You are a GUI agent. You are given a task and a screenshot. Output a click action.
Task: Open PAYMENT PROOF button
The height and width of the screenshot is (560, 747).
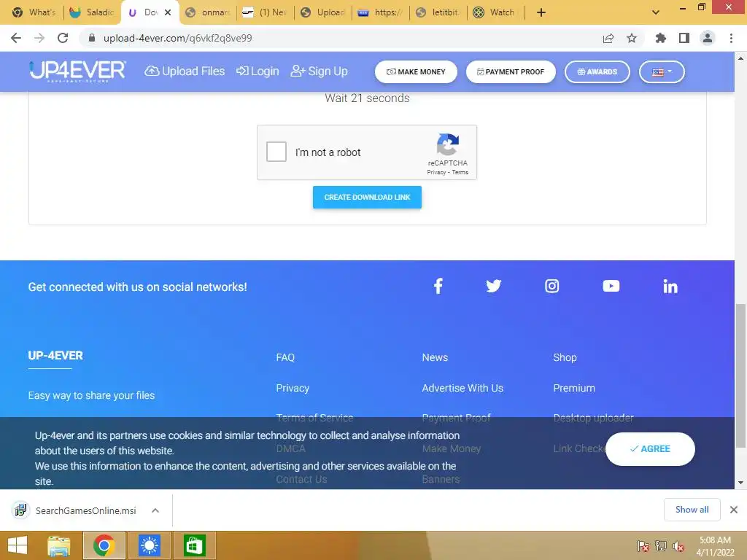(511, 72)
